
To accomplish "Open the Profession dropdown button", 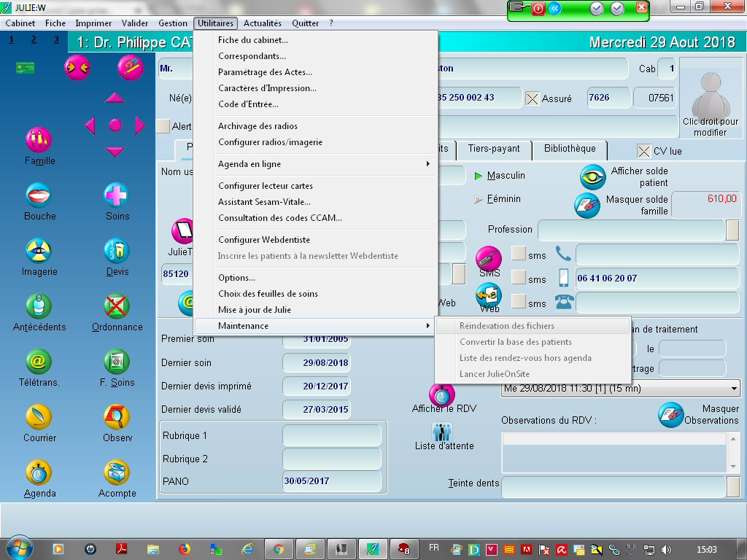I will (732, 230).
